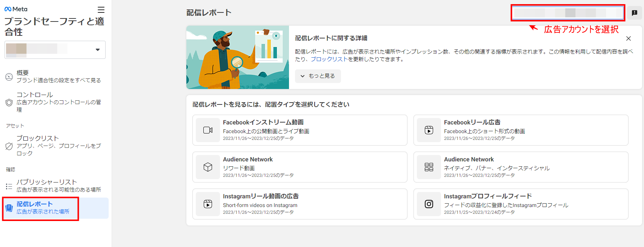The image size is (644, 247).
Task: Click the feedback flag icon at top right
Action: (x=635, y=13)
